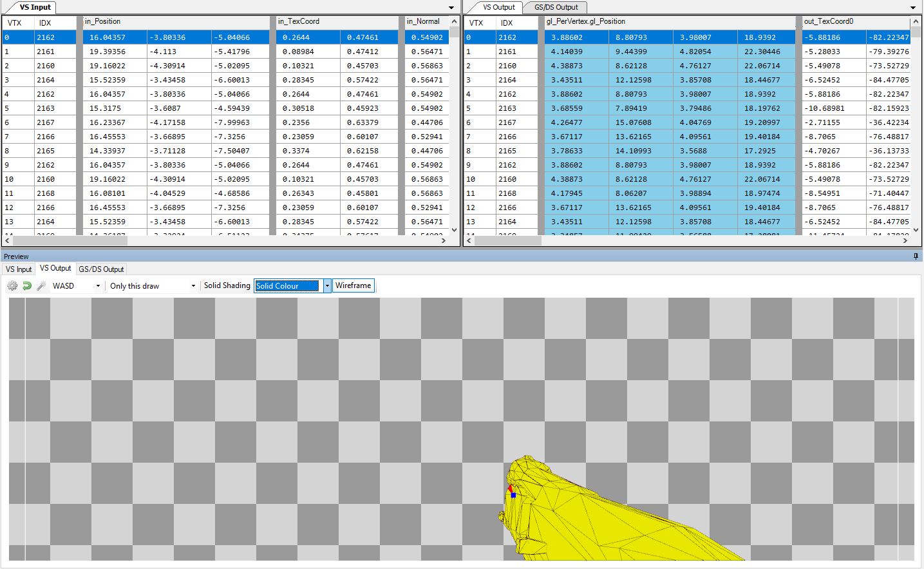The width and height of the screenshot is (924, 569).
Task: Click VS Output vertical scrollbar down arrow
Action: (916, 229)
